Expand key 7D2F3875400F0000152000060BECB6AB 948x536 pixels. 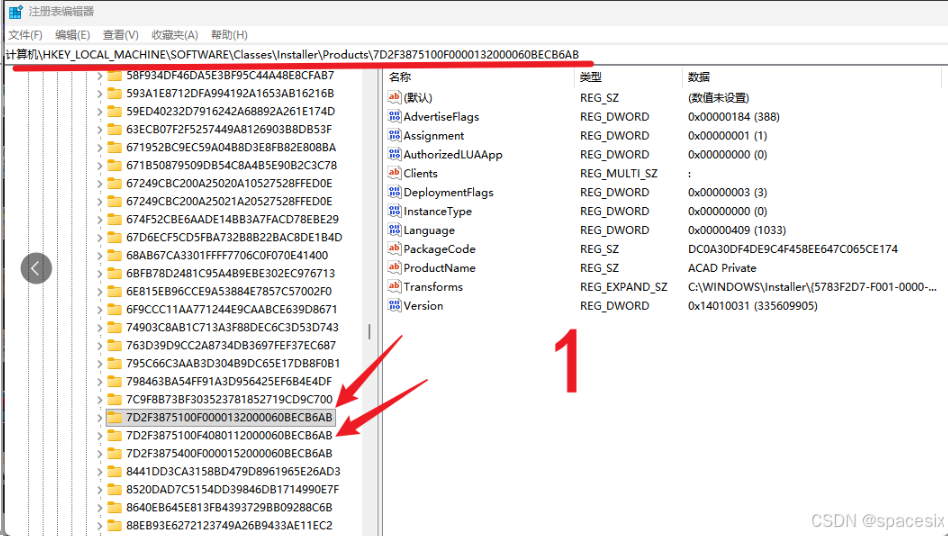tap(100, 454)
